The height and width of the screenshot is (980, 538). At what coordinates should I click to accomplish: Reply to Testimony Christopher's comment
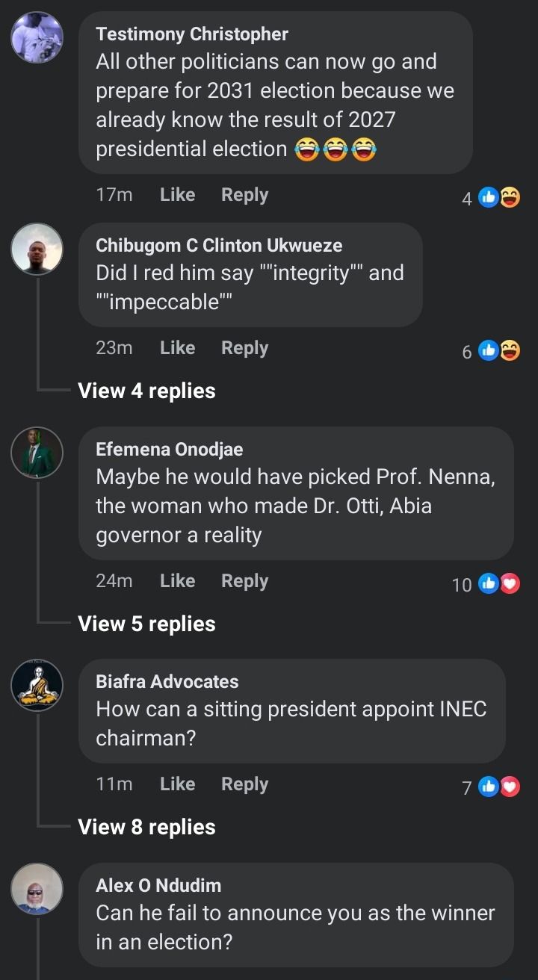(244, 195)
